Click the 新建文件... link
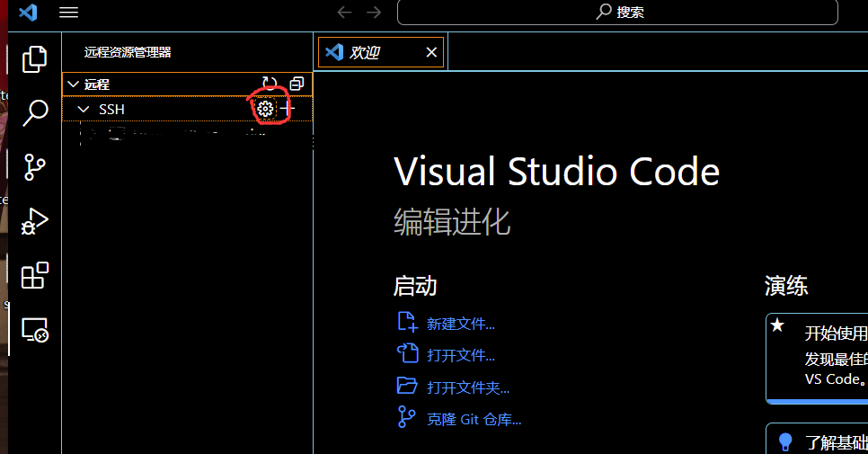868x454 pixels. click(461, 324)
